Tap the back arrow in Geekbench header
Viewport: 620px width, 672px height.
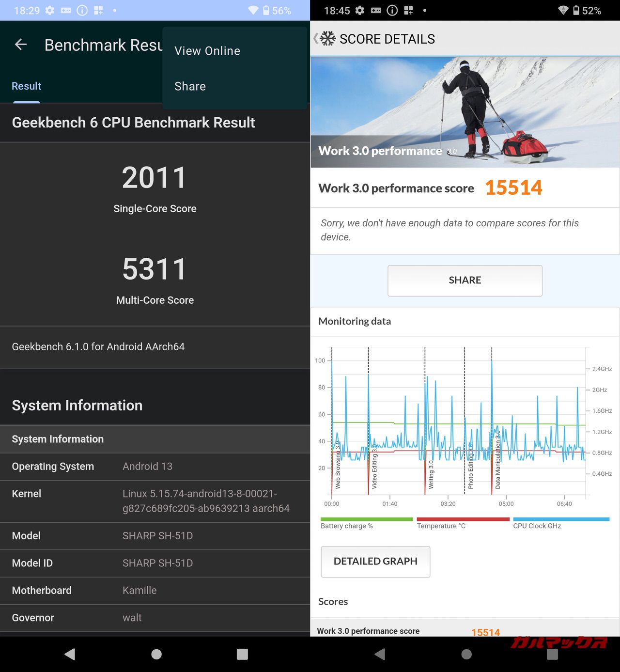[21, 45]
